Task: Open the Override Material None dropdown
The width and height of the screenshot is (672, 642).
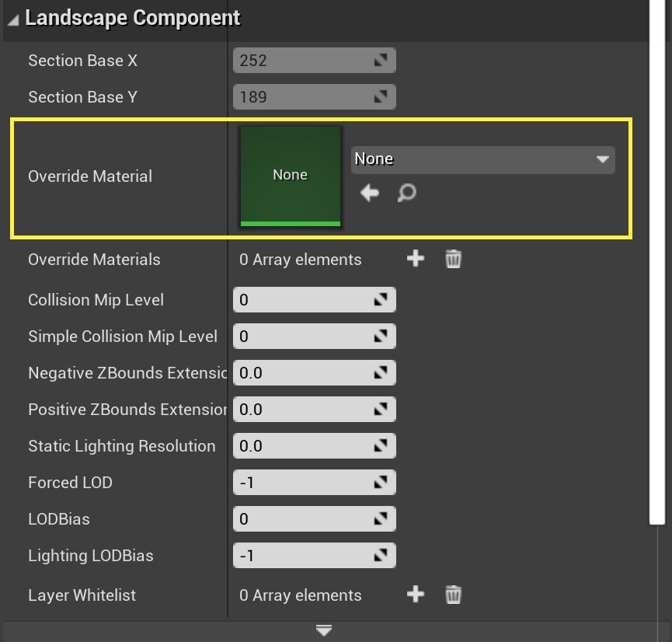Action: point(482,159)
